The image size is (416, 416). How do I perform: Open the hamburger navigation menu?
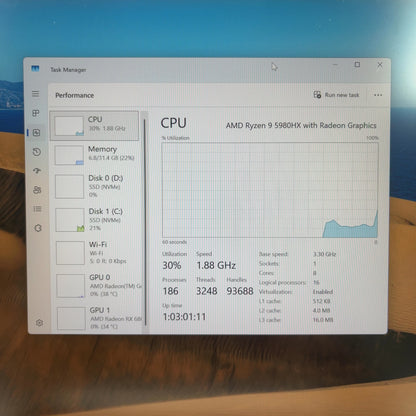point(36,94)
